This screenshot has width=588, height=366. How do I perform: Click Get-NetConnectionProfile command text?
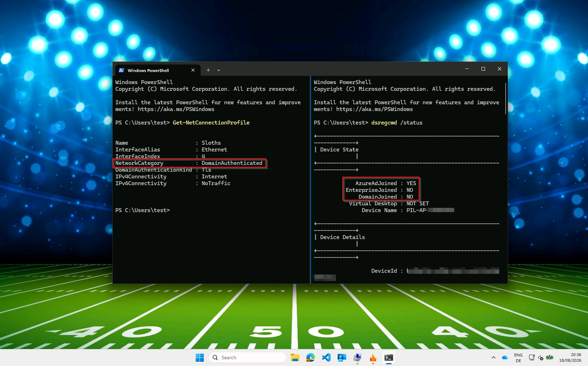211,123
